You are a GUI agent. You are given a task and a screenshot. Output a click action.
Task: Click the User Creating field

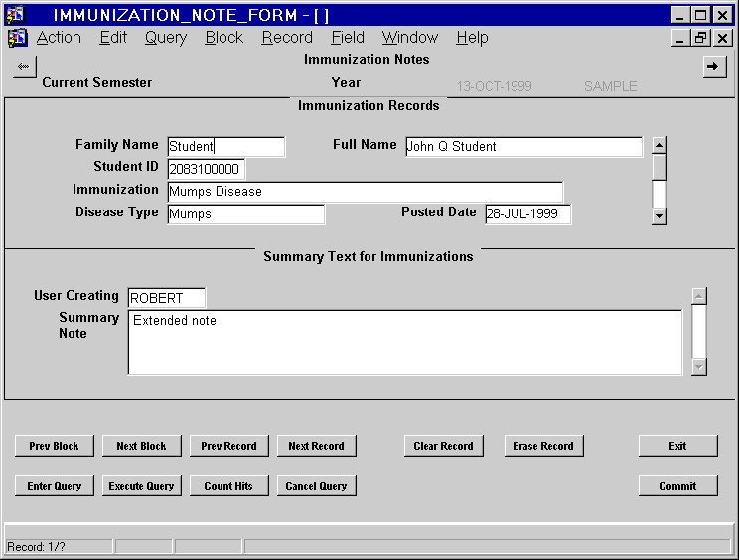point(166,298)
